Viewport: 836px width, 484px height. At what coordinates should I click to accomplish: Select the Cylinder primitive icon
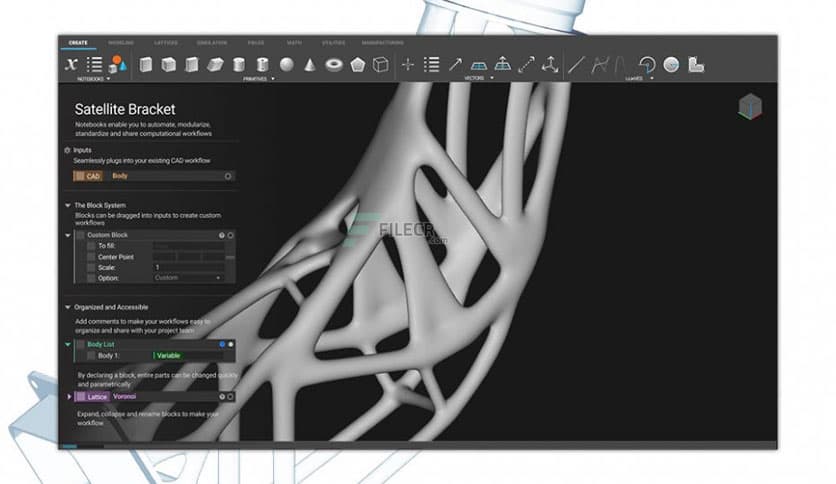pyautogui.click(x=239, y=64)
